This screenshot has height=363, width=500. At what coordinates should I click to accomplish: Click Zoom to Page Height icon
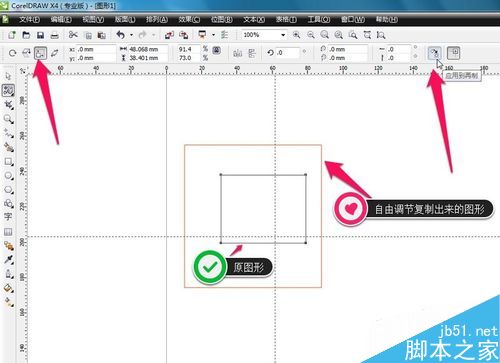click(x=381, y=35)
